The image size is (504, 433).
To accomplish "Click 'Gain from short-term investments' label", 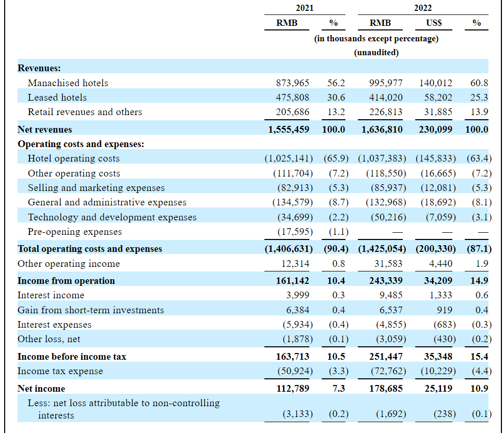I will click(91, 310).
